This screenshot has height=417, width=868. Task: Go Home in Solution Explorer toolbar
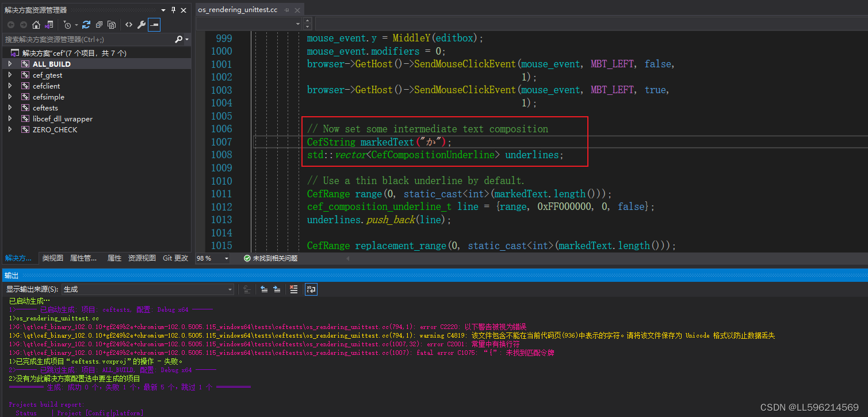36,25
